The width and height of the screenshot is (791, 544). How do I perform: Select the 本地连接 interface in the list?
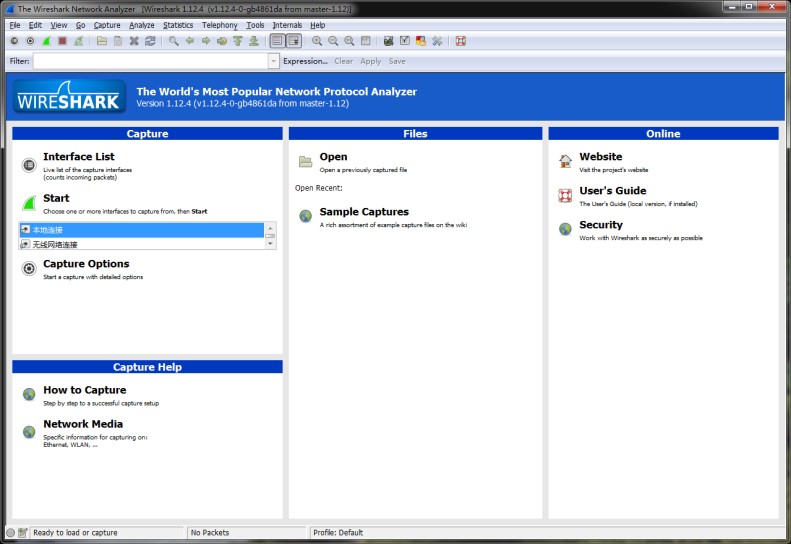(142, 230)
